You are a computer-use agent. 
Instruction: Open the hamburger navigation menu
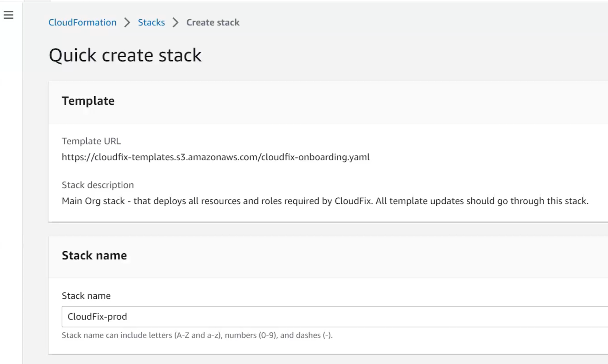click(x=9, y=15)
